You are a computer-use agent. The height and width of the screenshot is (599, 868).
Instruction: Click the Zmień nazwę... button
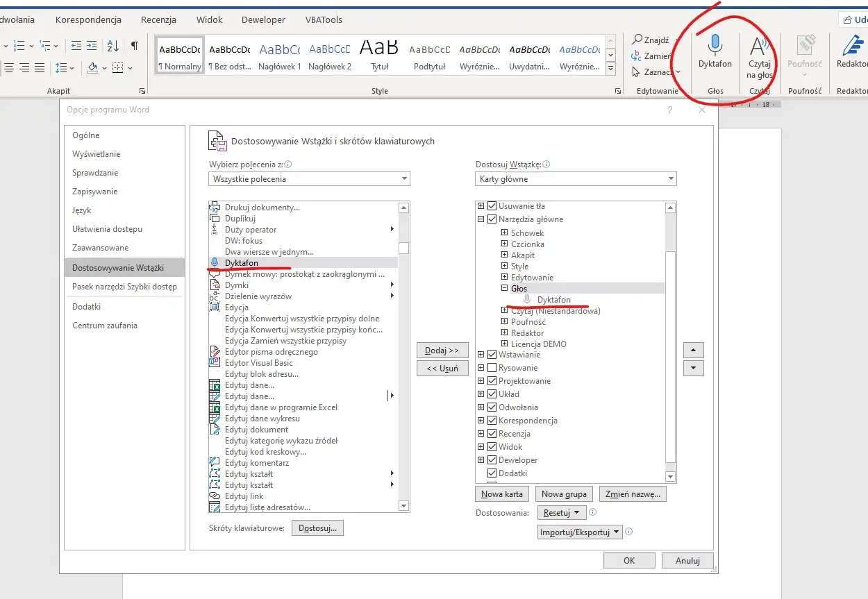tap(633, 494)
